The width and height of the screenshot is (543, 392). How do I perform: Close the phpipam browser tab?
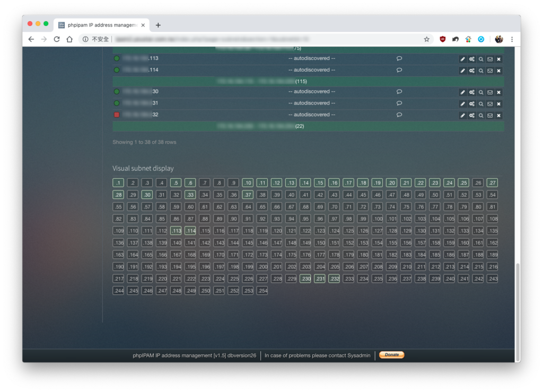[x=143, y=25]
